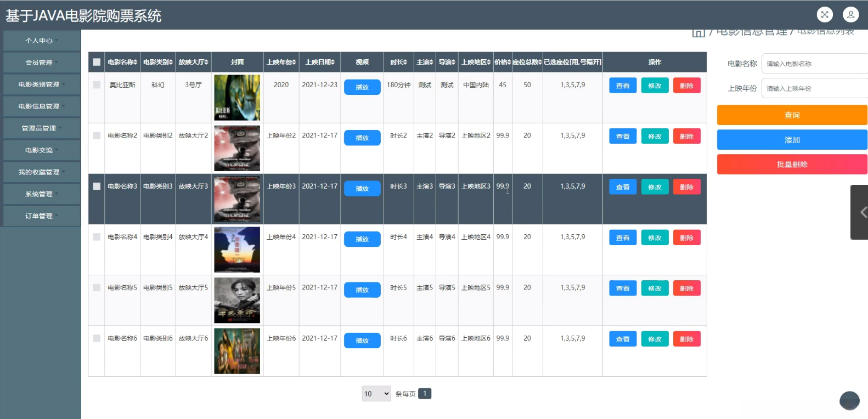This screenshot has width=868, height=419.
Task: Click the blue 添加 add button
Action: [792, 140]
